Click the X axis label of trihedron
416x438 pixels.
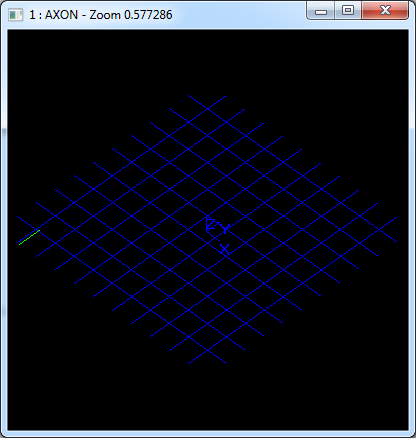click(x=225, y=249)
